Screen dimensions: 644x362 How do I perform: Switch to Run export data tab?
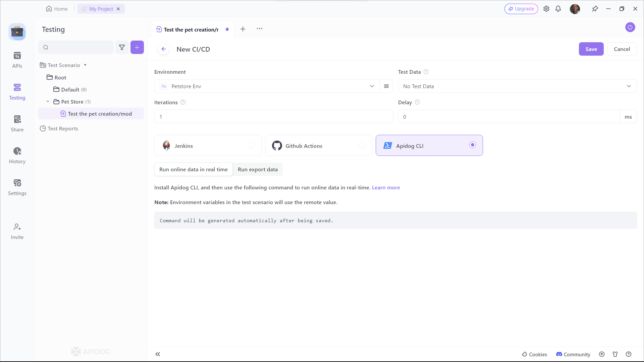258,169
